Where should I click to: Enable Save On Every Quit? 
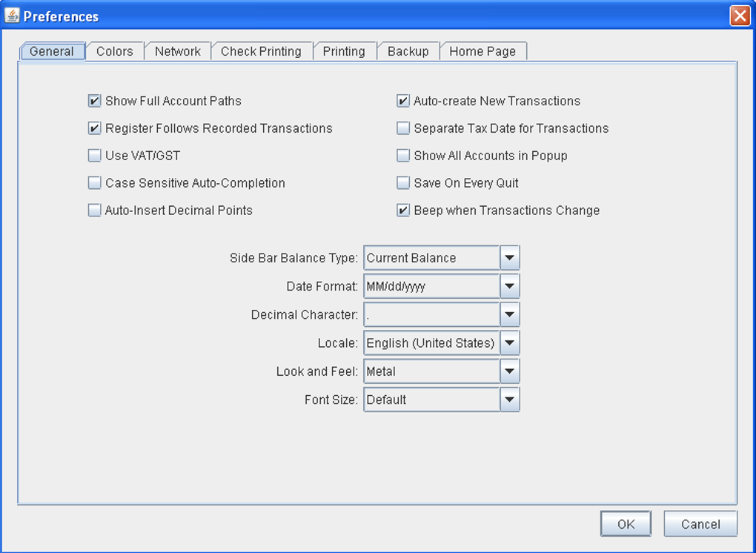click(403, 183)
